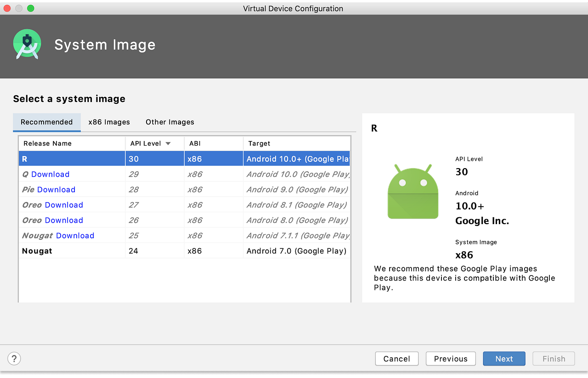588x378 pixels.
Task: Click Google Inc. text in details panel
Action: pos(482,221)
